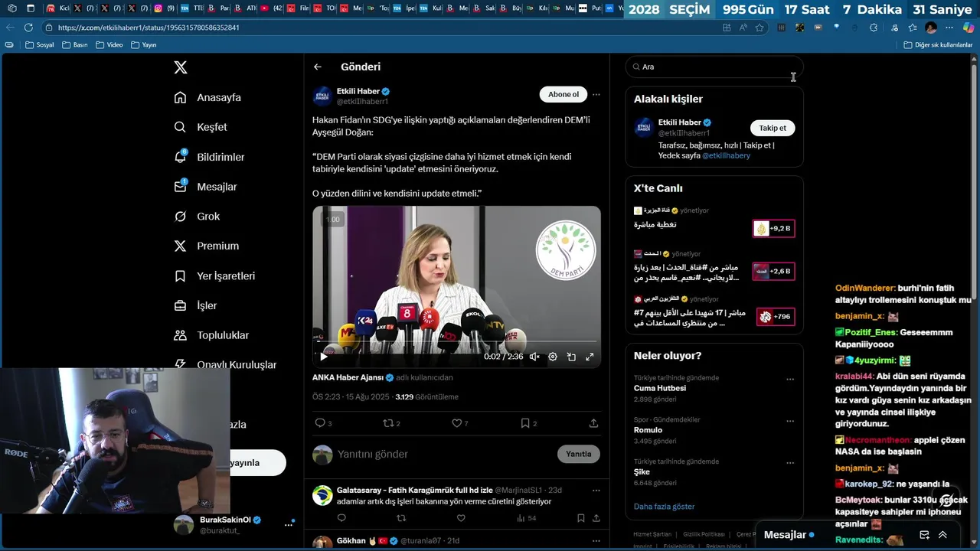Open Premium page
Viewport: 980px width, 551px height.
tap(207, 246)
